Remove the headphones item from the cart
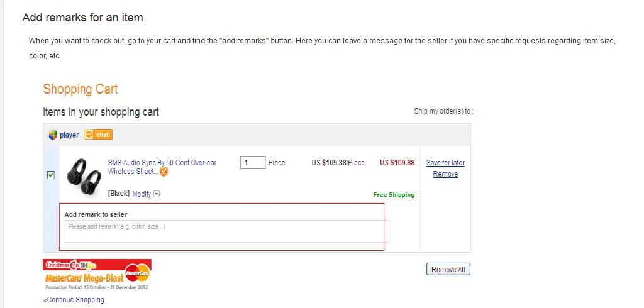This screenshot has width=644, height=308. click(445, 174)
